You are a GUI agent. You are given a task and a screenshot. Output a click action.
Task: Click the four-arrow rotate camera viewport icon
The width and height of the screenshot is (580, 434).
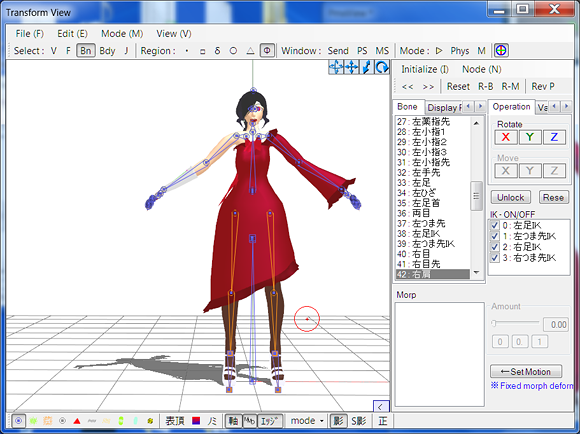pyautogui.click(x=336, y=67)
